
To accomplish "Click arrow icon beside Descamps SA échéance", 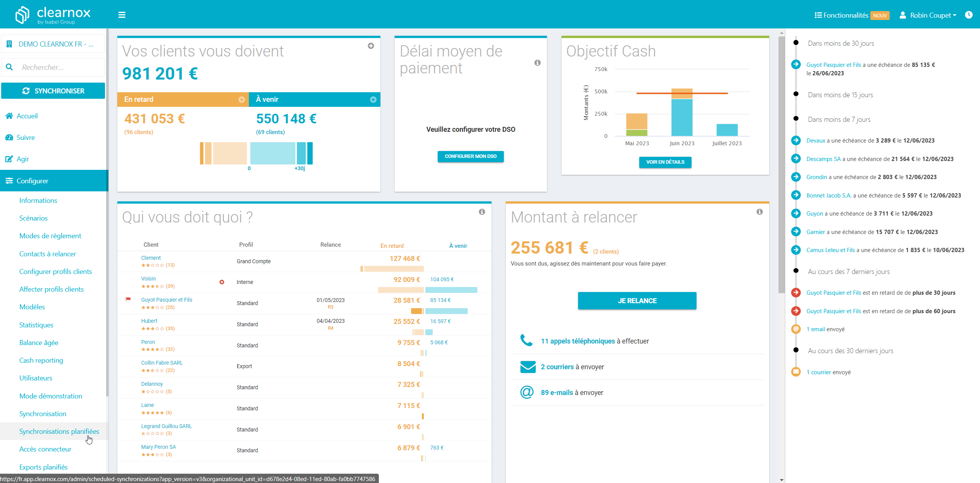I will tap(796, 159).
